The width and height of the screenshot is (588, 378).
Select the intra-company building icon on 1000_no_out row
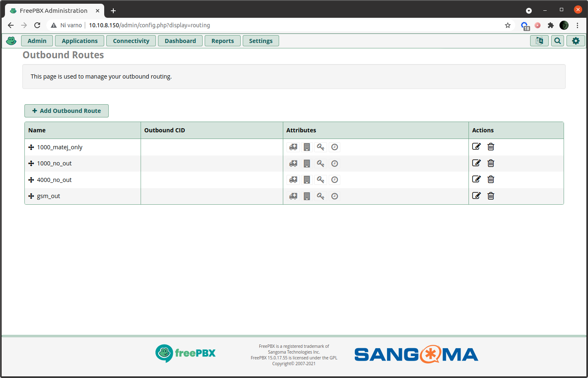tap(307, 163)
